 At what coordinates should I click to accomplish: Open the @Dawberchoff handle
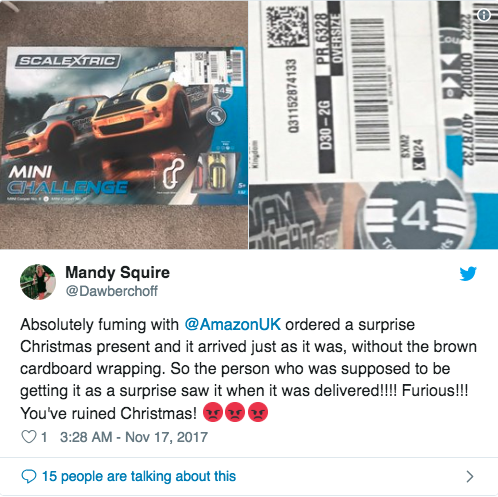[x=112, y=291]
